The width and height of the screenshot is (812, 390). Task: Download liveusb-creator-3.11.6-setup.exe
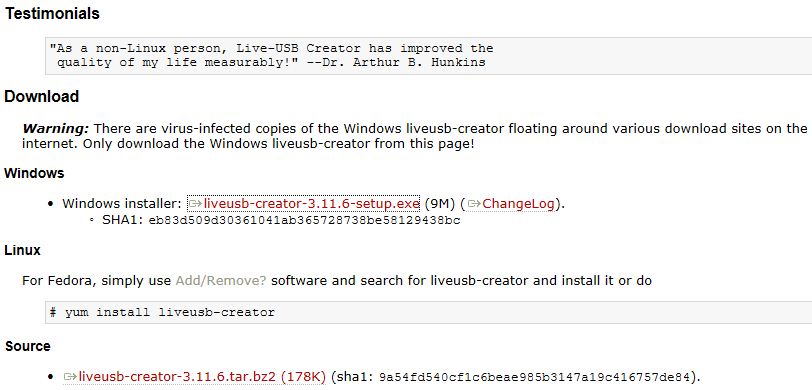coord(311,204)
